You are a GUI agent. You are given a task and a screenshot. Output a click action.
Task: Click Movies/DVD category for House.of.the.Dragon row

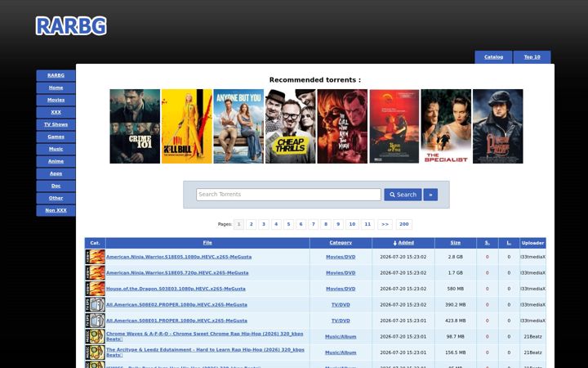pyautogui.click(x=341, y=289)
